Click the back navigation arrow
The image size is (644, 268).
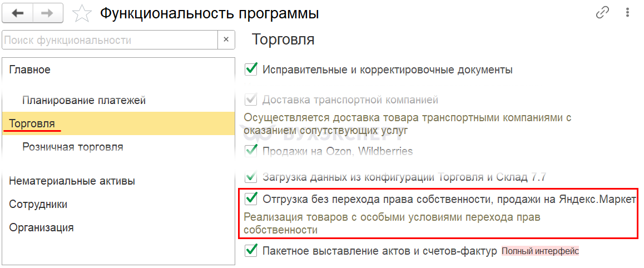click(x=18, y=13)
